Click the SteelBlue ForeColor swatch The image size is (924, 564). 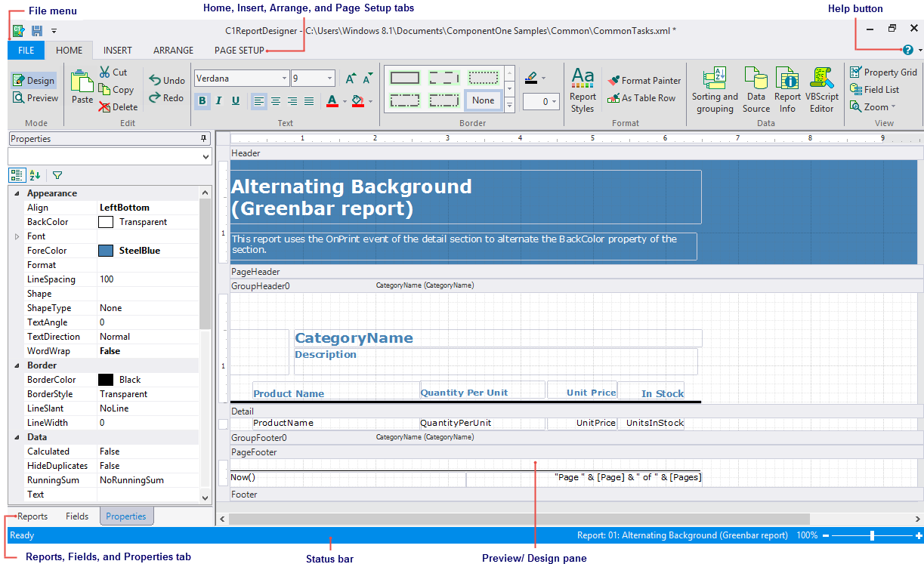click(x=106, y=251)
